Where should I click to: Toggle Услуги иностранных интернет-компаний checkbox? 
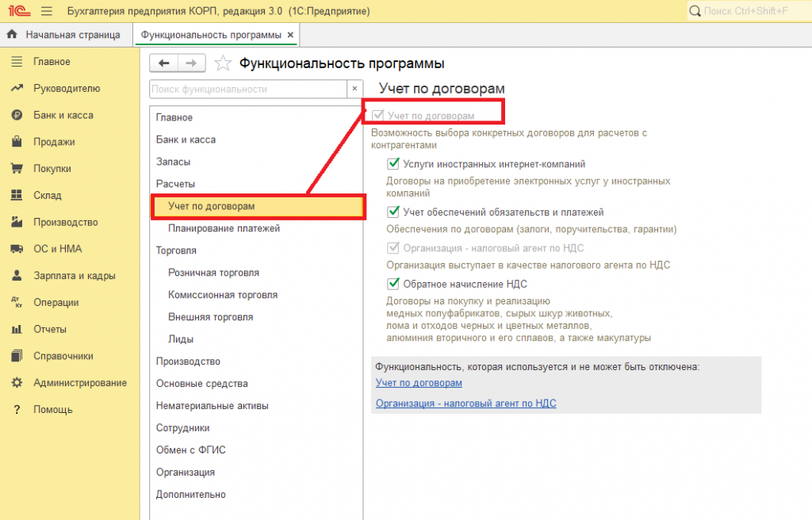(393, 163)
